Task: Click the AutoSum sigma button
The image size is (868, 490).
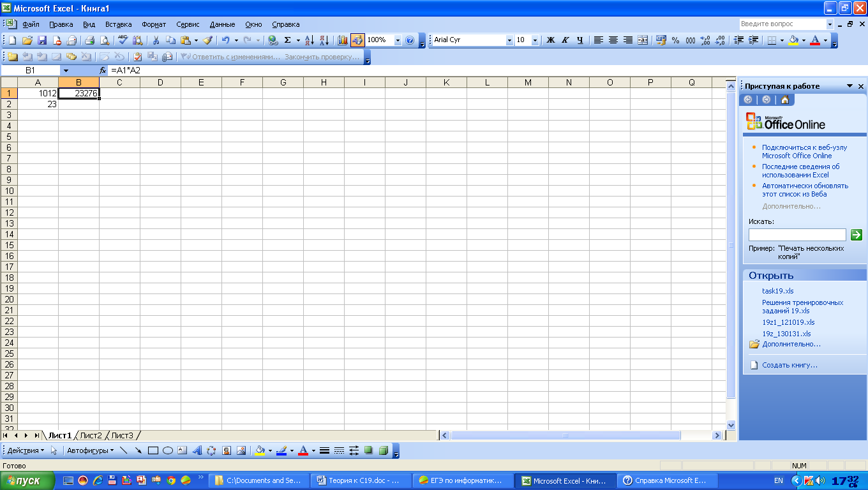Action: click(288, 40)
